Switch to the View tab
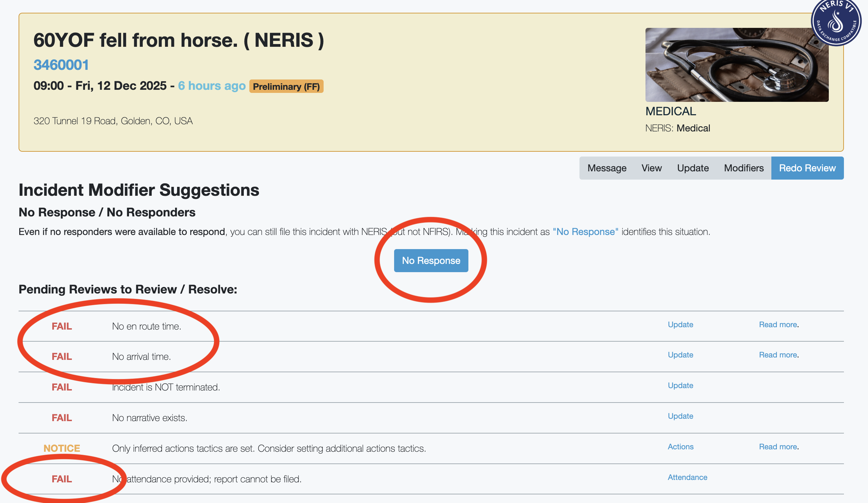 pyautogui.click(x=651, y=168)
